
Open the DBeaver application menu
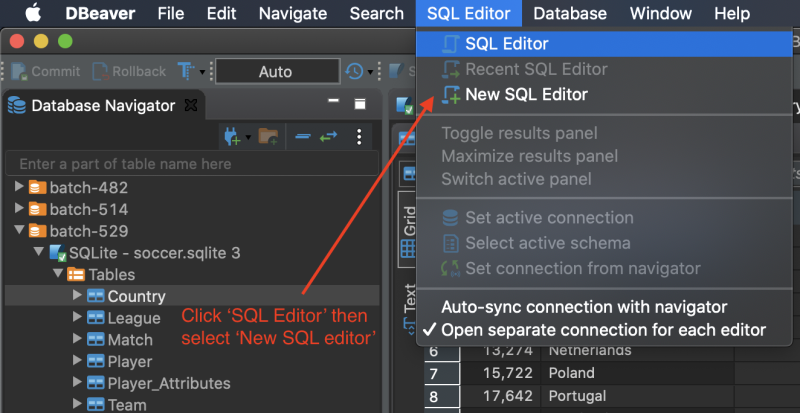pos(101,14)
